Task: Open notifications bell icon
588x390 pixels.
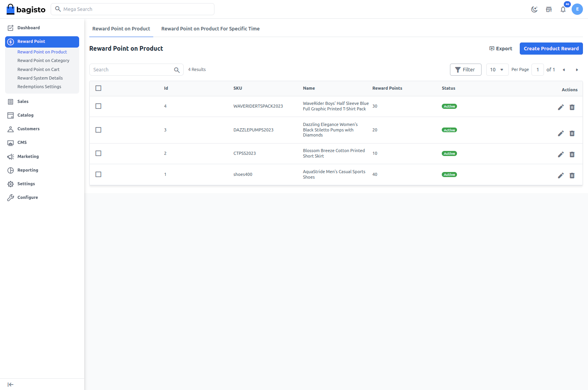Action: tap(563, 9)
